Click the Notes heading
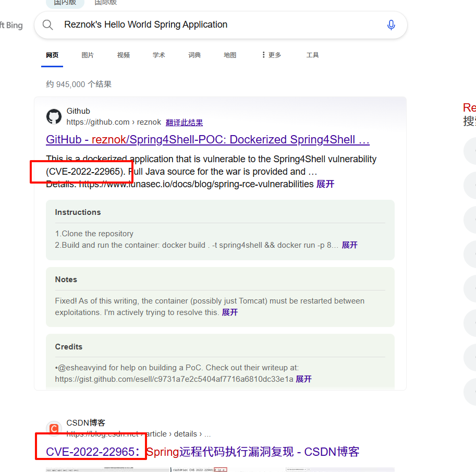 pos(66,280)
